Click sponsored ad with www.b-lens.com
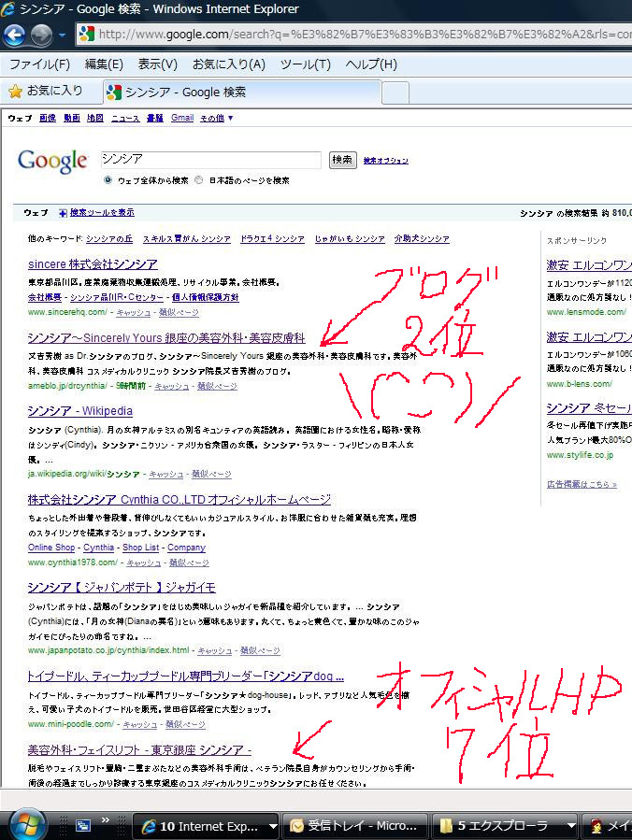632x840 pixels. [589, 337]
